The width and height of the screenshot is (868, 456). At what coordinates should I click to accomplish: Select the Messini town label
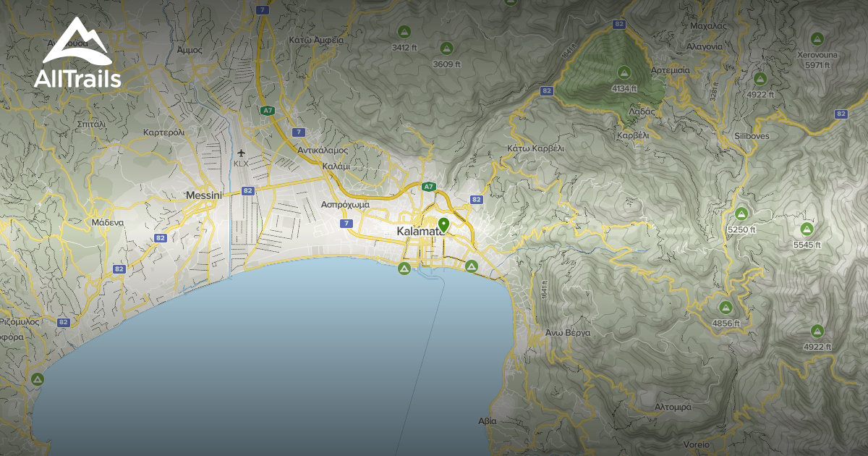[x=205, y=195]
